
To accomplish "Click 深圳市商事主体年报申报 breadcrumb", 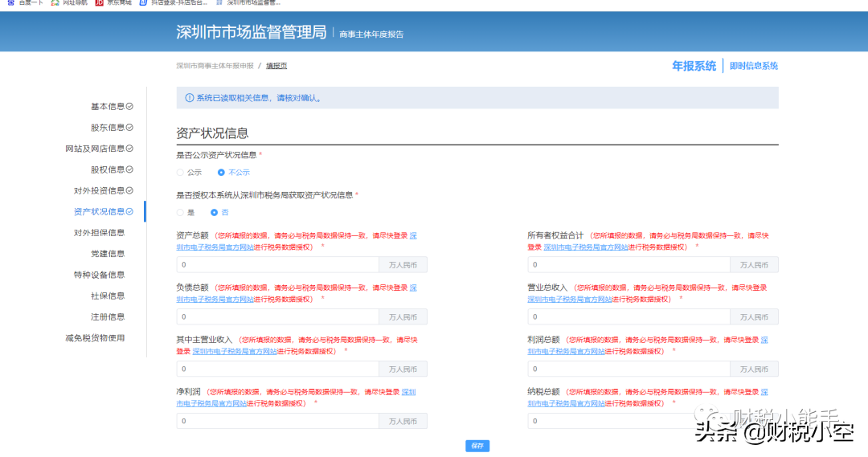I will point(215,66).
